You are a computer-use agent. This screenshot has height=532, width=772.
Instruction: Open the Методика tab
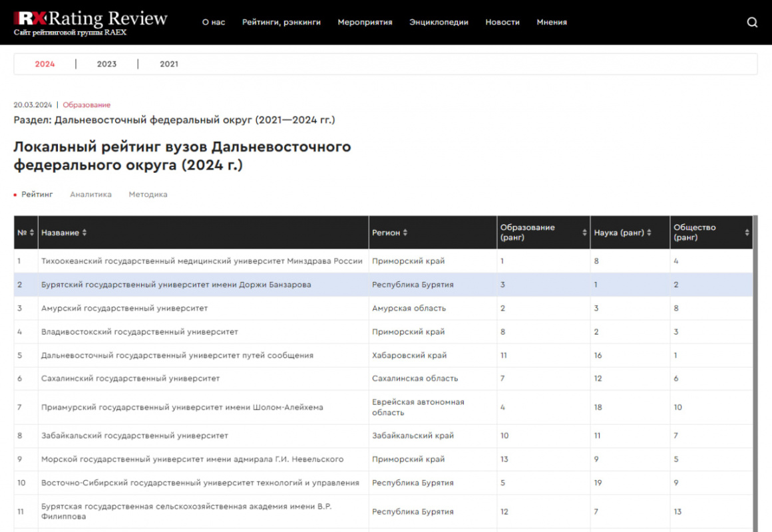pyautogui.click(x=148, y=195)
